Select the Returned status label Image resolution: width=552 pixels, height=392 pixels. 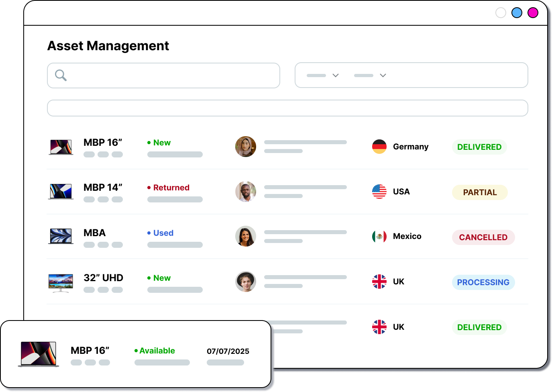click(171, 188)
